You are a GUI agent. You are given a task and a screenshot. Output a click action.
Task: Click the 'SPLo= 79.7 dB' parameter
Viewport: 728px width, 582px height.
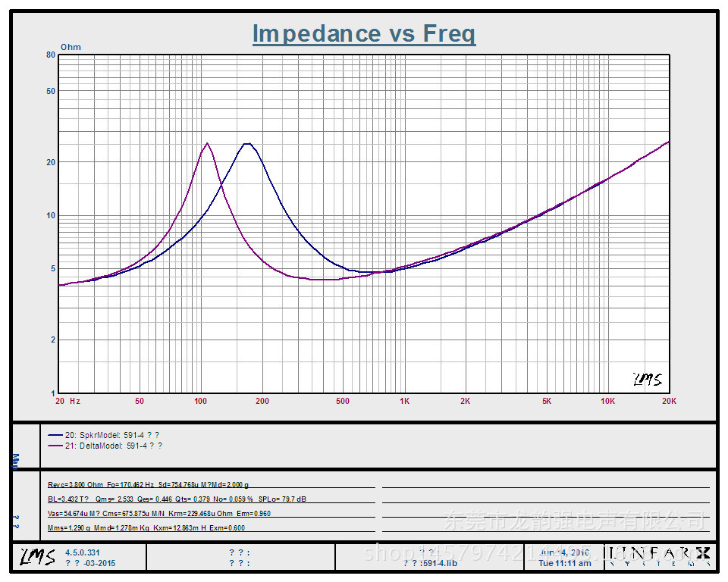coord(282,499)
